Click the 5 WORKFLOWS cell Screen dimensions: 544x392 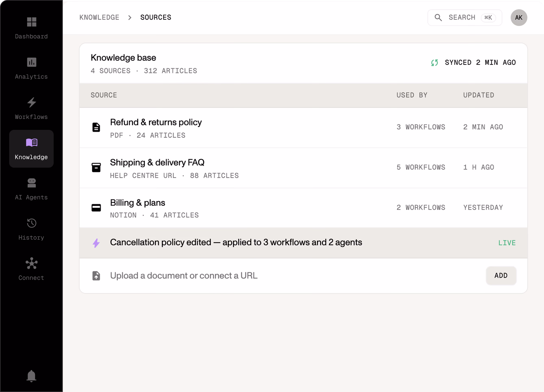tap(421, 167)
